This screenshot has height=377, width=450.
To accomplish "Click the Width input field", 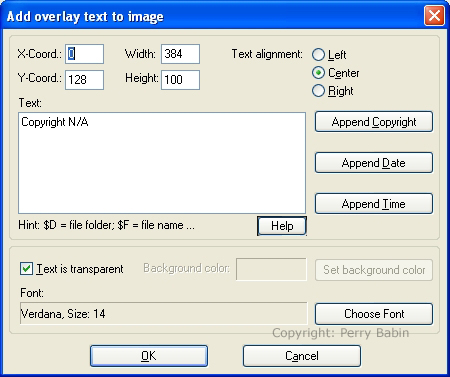I will coord(180,54).
